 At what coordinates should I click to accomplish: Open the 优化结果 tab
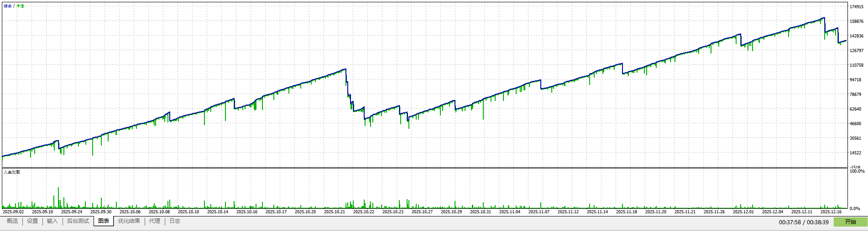[129, 221]
